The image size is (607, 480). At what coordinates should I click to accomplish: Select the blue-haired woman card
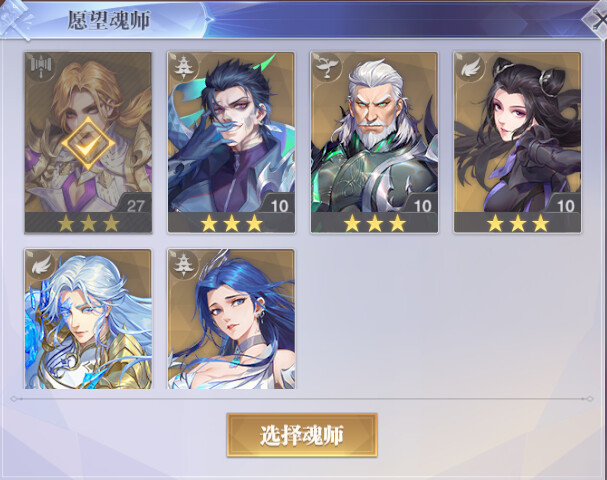(231, 319)
